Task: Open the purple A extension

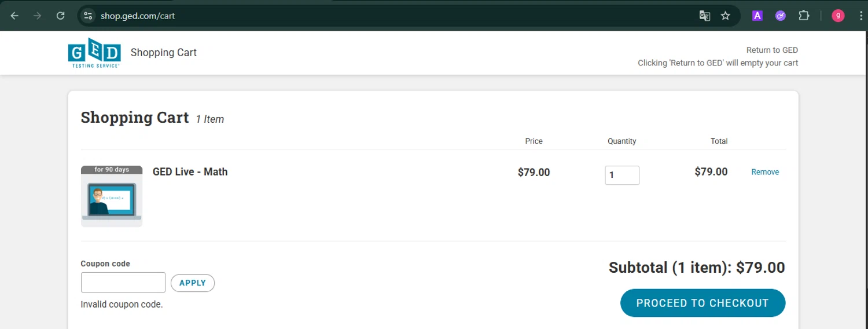Action: [757, 16]
